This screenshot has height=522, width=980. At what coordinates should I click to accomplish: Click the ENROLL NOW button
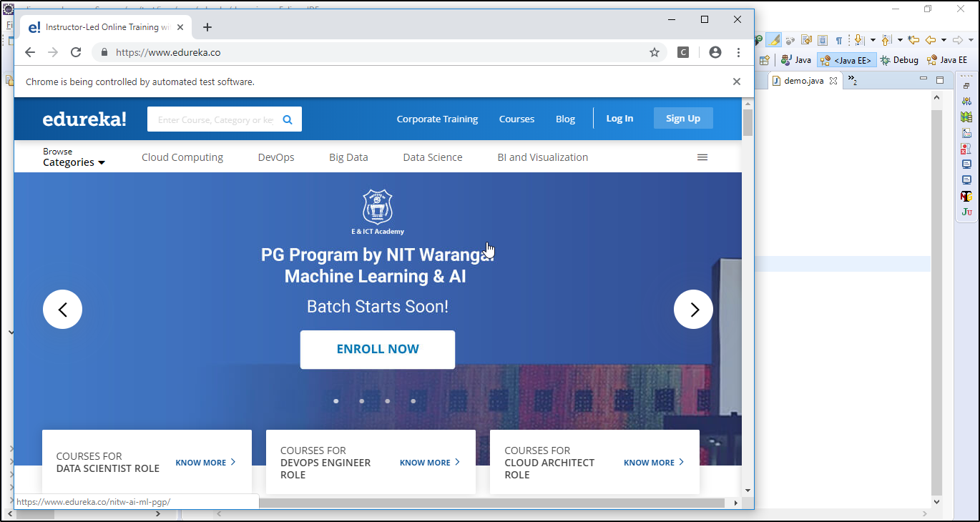pos(377,349)
